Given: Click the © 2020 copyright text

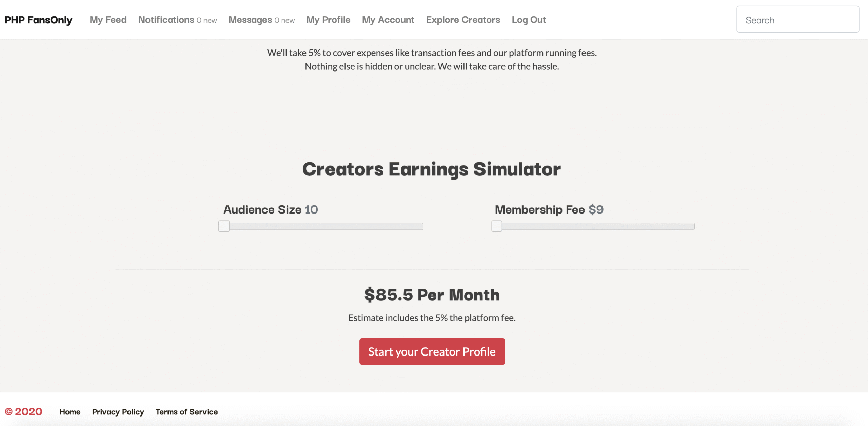Looking at the screenshot, I should 24,412.
